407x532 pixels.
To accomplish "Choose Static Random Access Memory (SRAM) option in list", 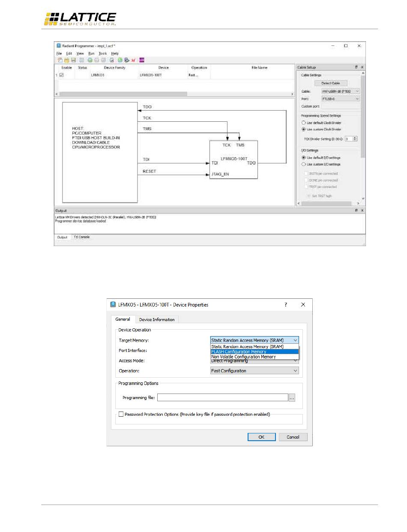I will click(254, 346).
